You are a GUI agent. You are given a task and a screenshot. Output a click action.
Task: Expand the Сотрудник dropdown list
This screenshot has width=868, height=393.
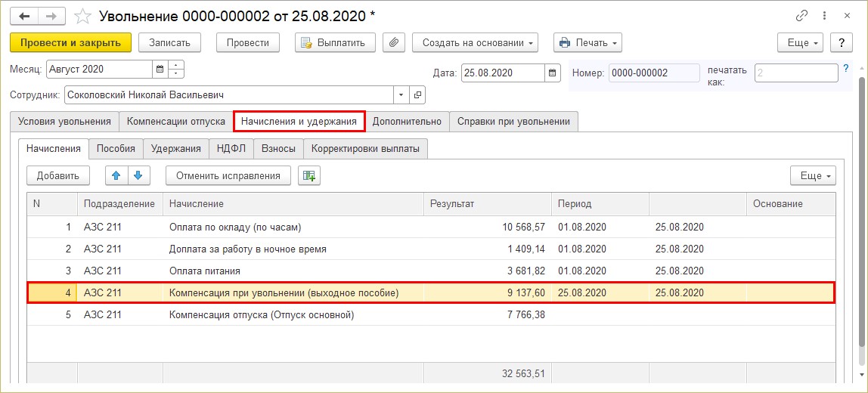(x=401, y=94)
